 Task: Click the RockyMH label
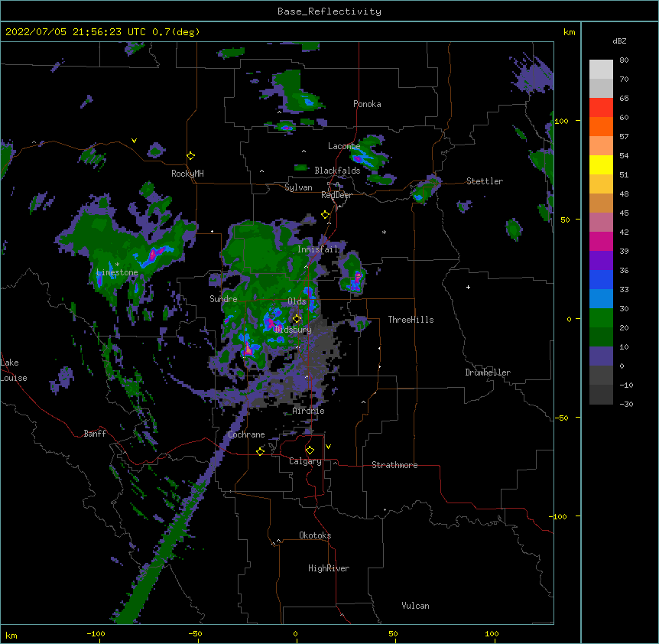coord(187,173)
